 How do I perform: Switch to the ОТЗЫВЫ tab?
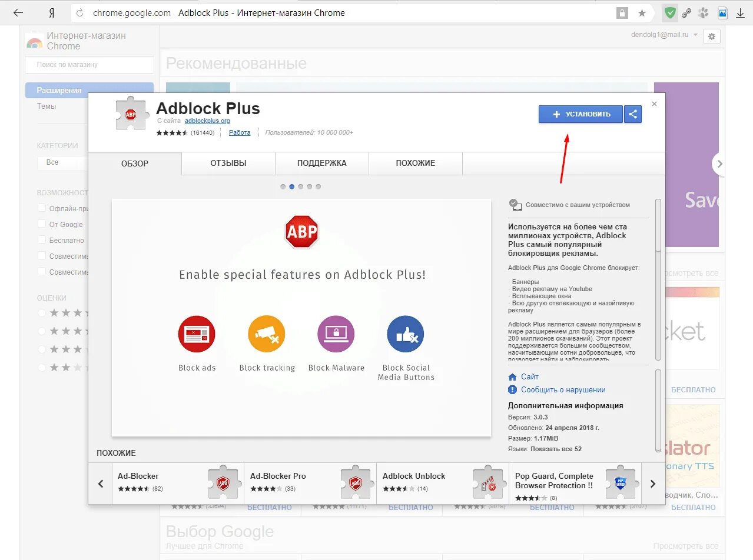pyautogui.click(x=228, y=164)
